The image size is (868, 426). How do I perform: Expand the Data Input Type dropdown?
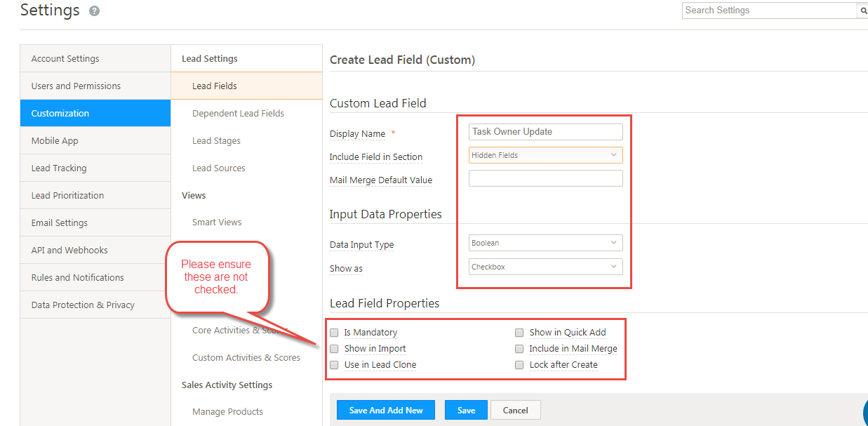[x=545, y=243]
